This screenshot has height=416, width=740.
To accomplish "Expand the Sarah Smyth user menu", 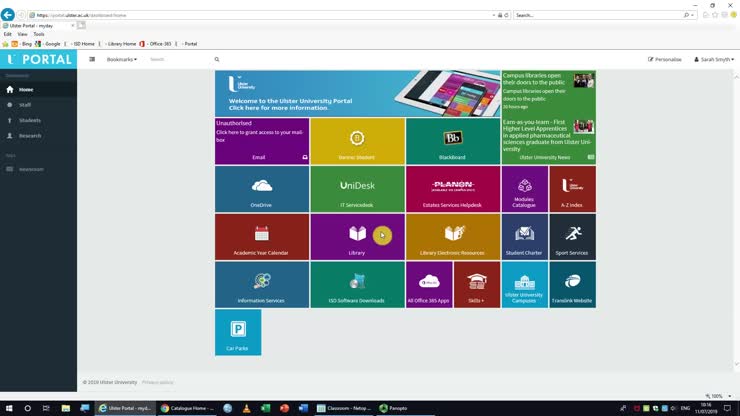I will click(x=714, y=59).
